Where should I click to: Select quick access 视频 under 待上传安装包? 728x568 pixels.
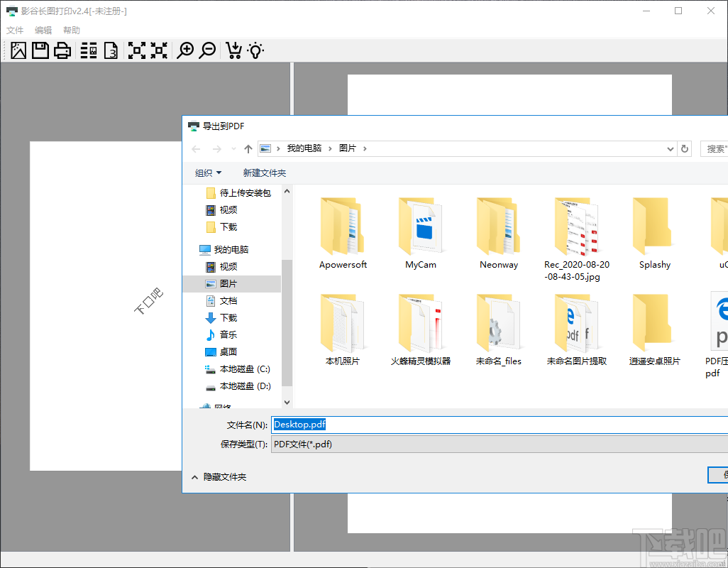pos(222,210)
